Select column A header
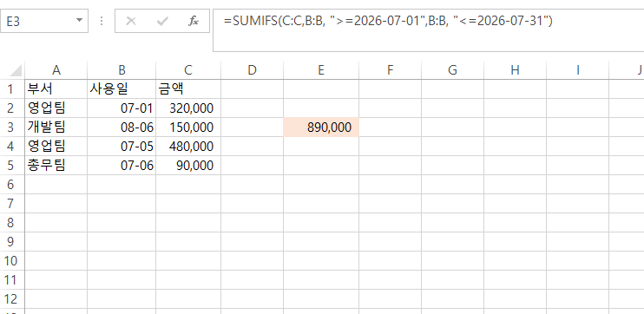The width and height of the screenshot is (644, 314). point(56,70)
